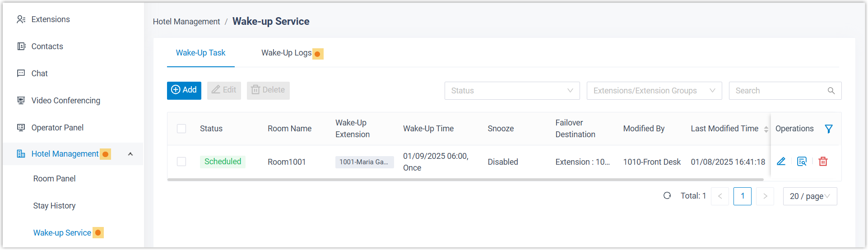Open the Extensions/Extension Groups dropdown

(x=654, y=91)
